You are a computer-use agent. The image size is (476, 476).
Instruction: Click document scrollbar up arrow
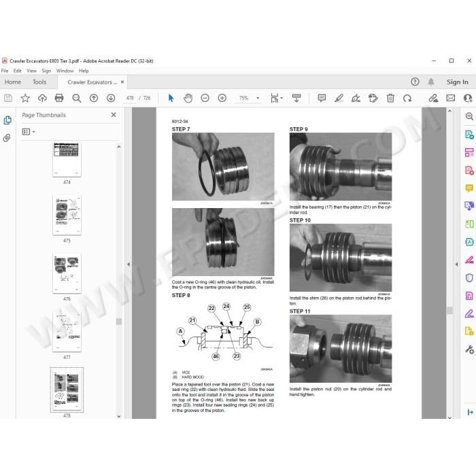[449, 111]
